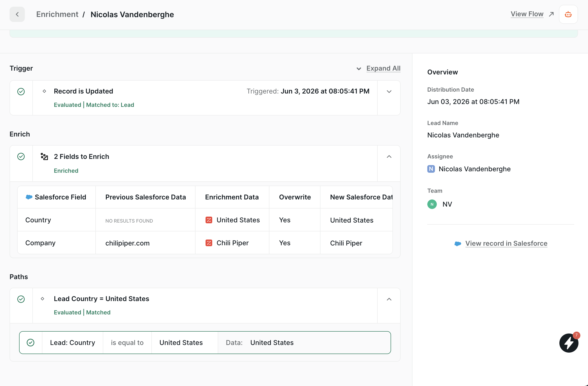
Task: Click the diamond icon beside Lead Country
Action: point(42,299)
